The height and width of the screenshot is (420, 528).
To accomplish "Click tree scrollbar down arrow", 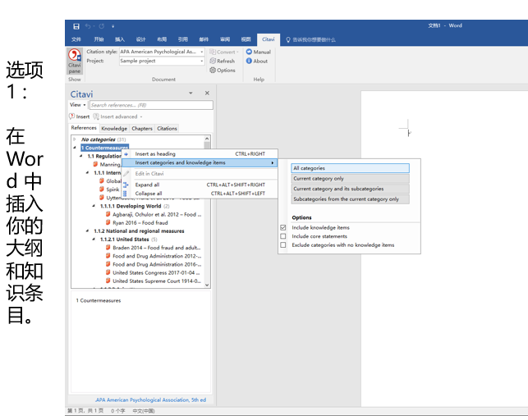I will click(207, 285).
